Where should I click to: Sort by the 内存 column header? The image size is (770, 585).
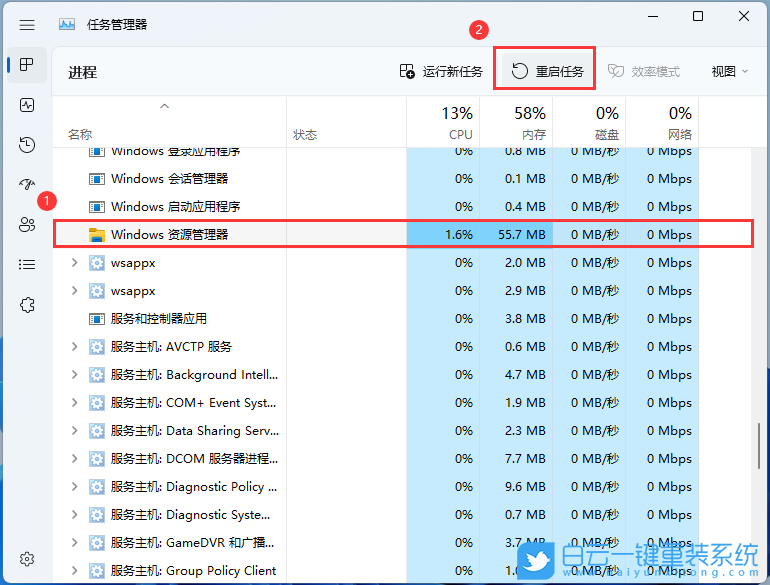click(516, 122)
